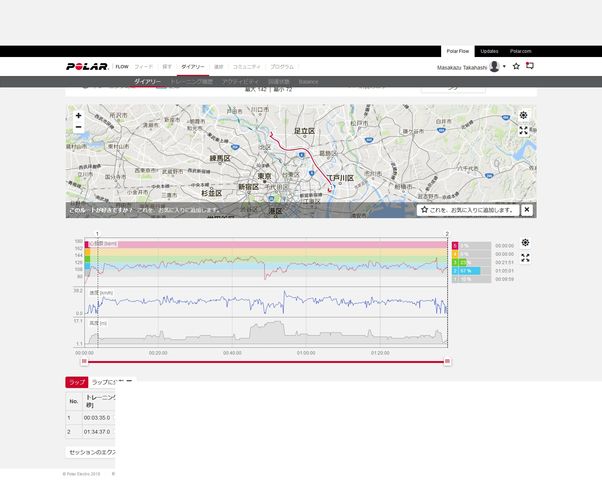Select lap row 1 with 00:03:35.0
This screenshot has width=602, height=480.
point(90,417)
